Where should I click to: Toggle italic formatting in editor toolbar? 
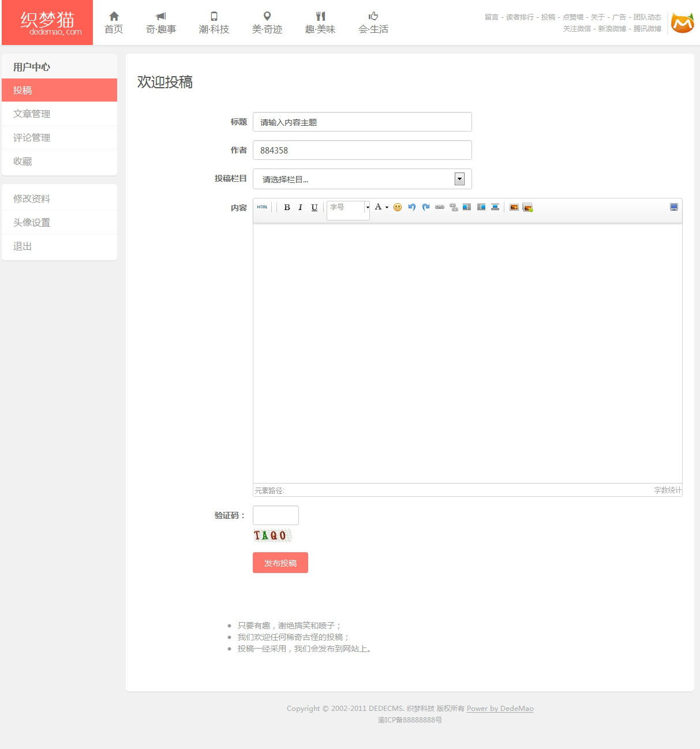coord(300,207)
